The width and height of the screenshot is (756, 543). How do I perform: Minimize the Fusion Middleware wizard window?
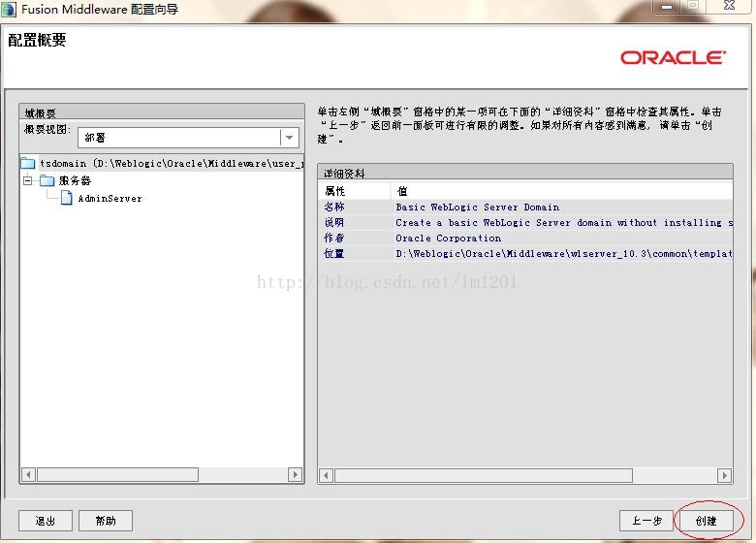[667, 6]
